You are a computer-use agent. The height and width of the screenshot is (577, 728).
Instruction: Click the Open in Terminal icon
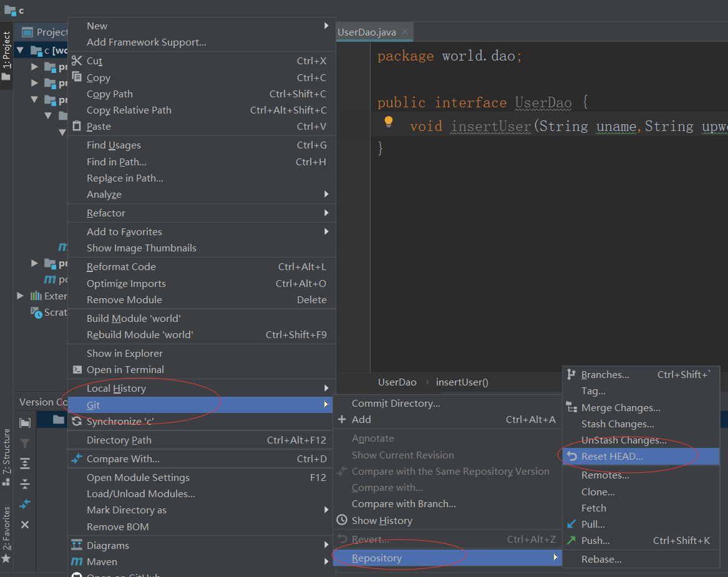click(77, 369)
